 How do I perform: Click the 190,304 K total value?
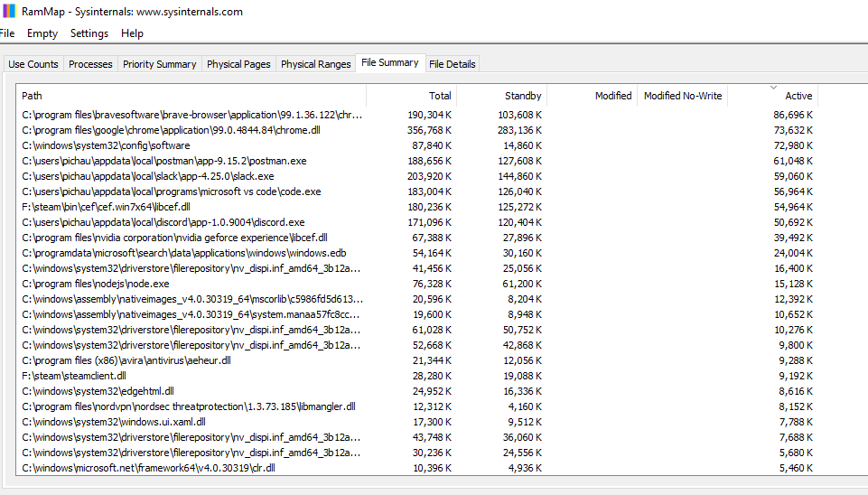(429, 115)
